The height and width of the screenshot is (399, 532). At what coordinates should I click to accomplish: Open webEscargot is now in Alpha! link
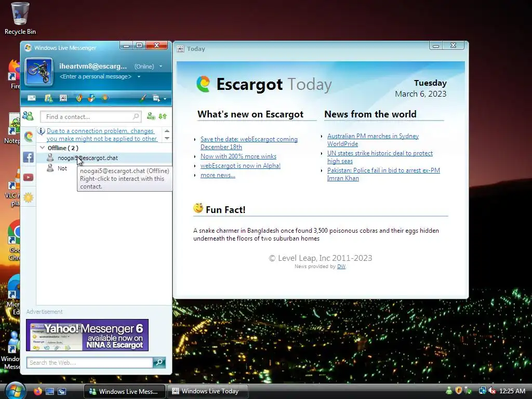point(240,166)
